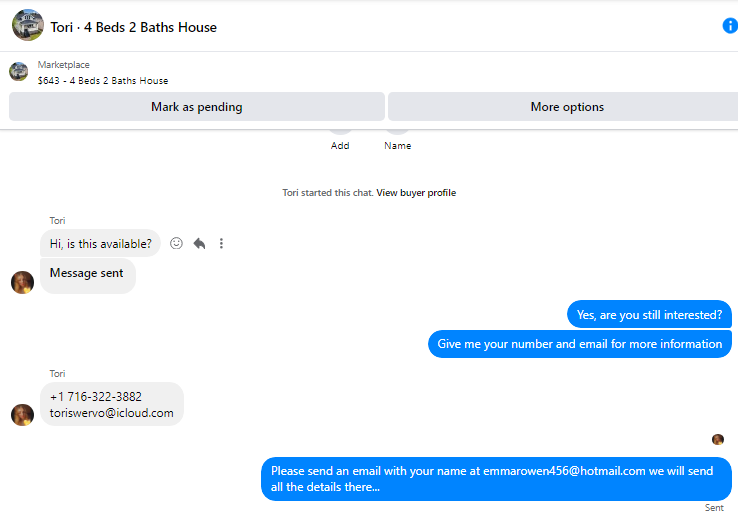The height and width of the screenshot is (516, 738).
Task: Click the seen-by avatar indicator
Action: click(718, 439)
